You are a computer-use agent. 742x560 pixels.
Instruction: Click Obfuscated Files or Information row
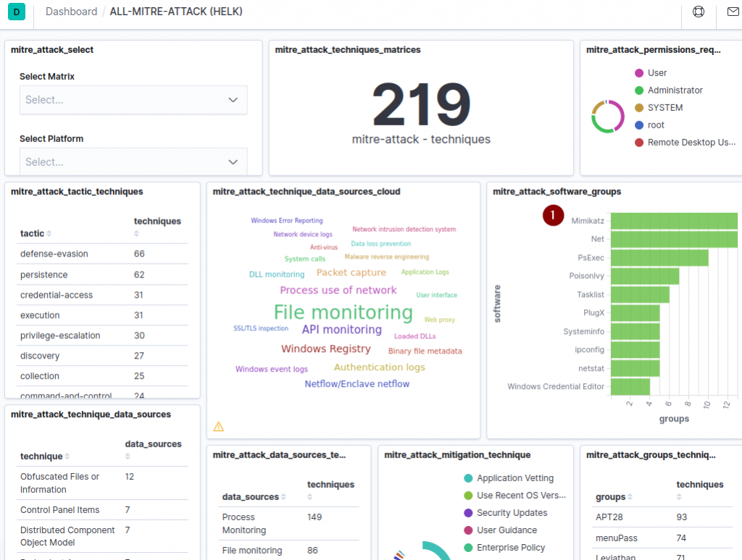pyautogui.click(x=102, y=483)
